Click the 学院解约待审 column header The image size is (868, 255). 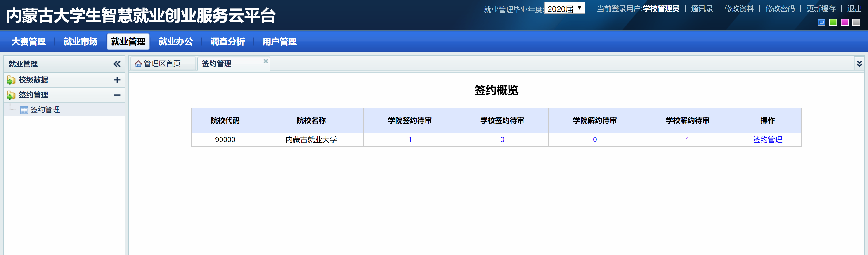click(595, 120)
